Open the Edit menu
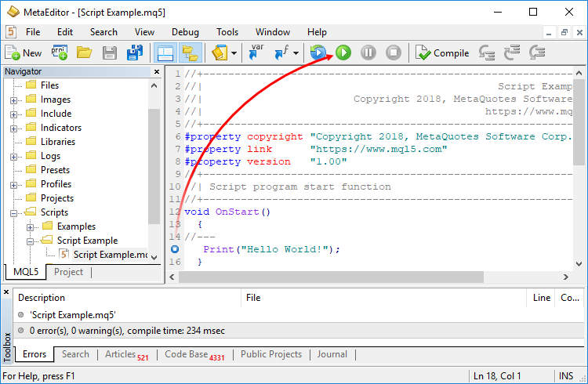Viewport: 588px width, 384px height. tap(65, 32)
